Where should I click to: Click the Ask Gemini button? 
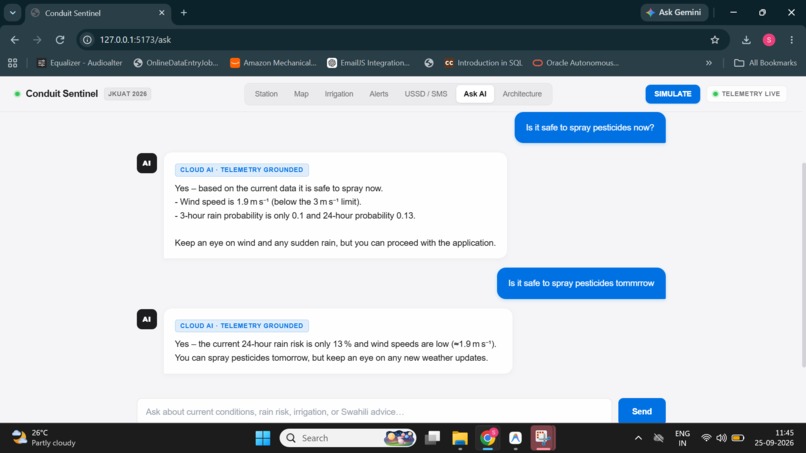[x=674, y=12]
